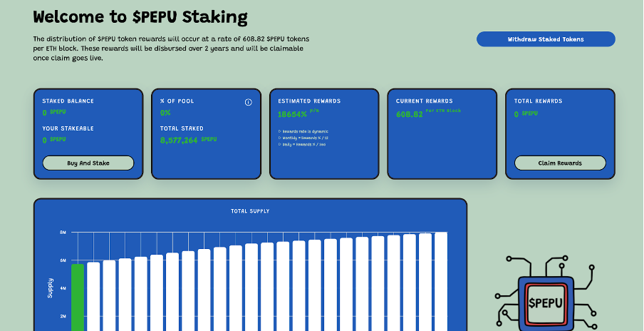Click the reward distribution description paragraph

[x=171, y=49]
